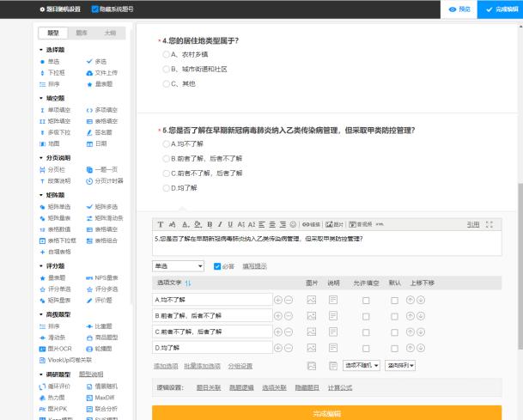The height and width of the screenshot is (420, 523).
Task: Toggle the 隐藏系统题号 checkbox
Action: 95,9
